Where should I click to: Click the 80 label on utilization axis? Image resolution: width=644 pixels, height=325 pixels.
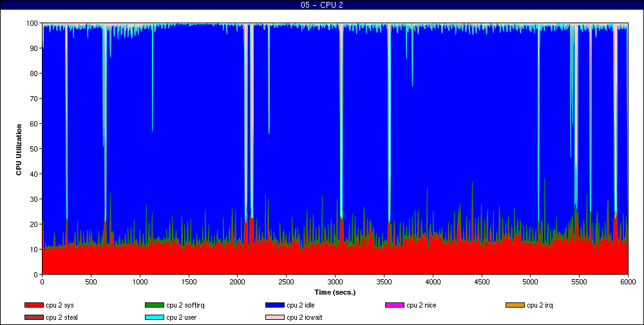click(35, 74)
